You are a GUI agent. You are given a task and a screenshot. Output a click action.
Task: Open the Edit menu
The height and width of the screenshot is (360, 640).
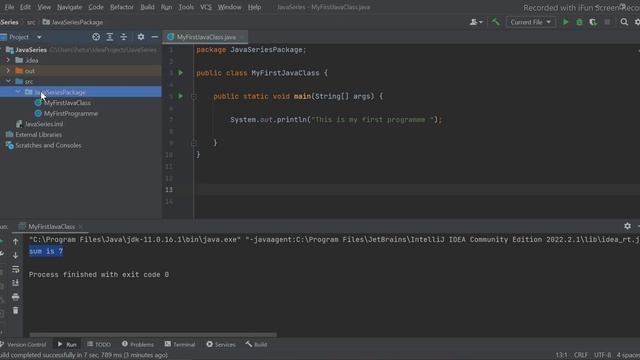pyautogui.click(x=25, y=7)
